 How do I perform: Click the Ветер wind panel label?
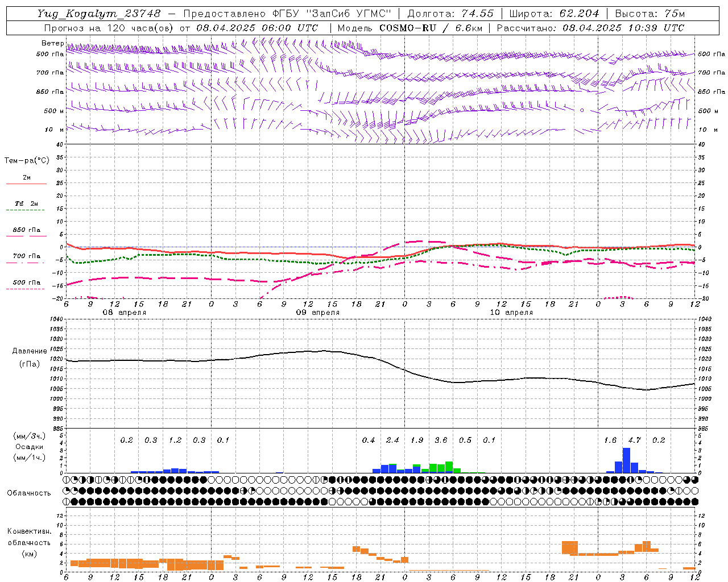(x=52, y=43)
